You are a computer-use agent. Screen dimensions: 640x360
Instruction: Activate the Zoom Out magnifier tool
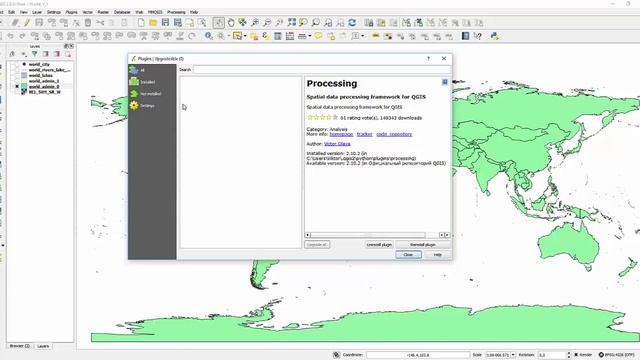tap(267, 23)
